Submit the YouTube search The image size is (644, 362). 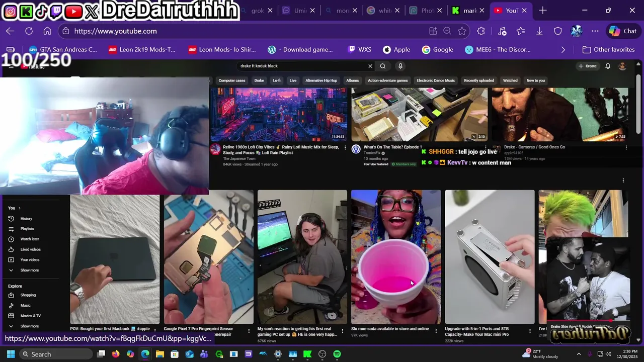tap(383, 66)
